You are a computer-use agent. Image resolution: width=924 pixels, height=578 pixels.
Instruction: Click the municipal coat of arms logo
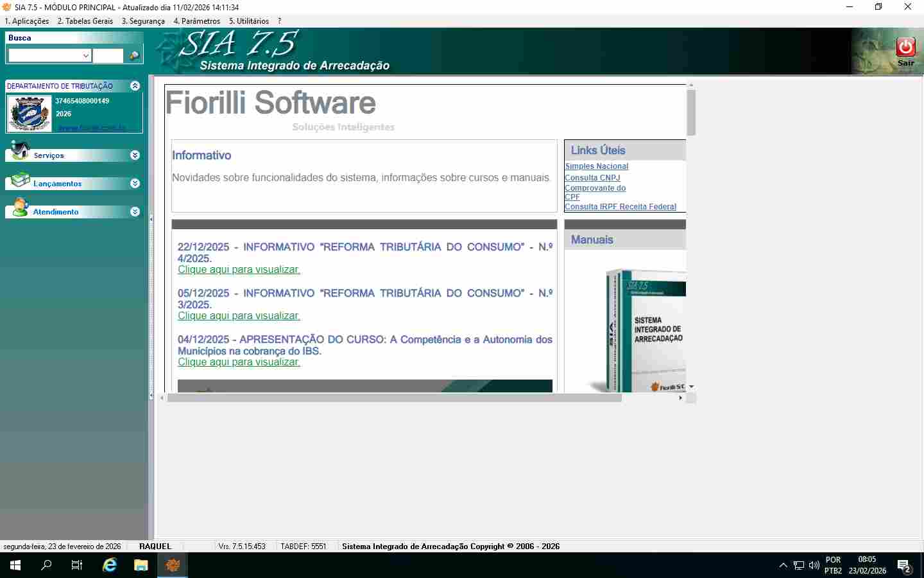point(30,114)
